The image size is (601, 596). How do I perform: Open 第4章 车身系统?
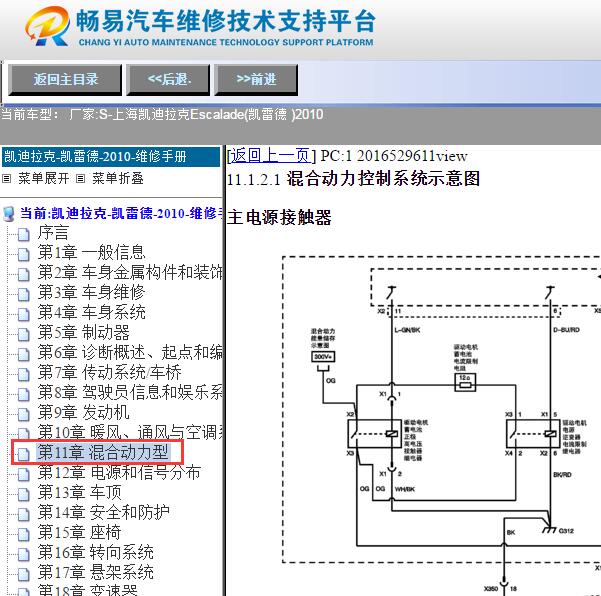pyautogui.click(x=92, y=312)
